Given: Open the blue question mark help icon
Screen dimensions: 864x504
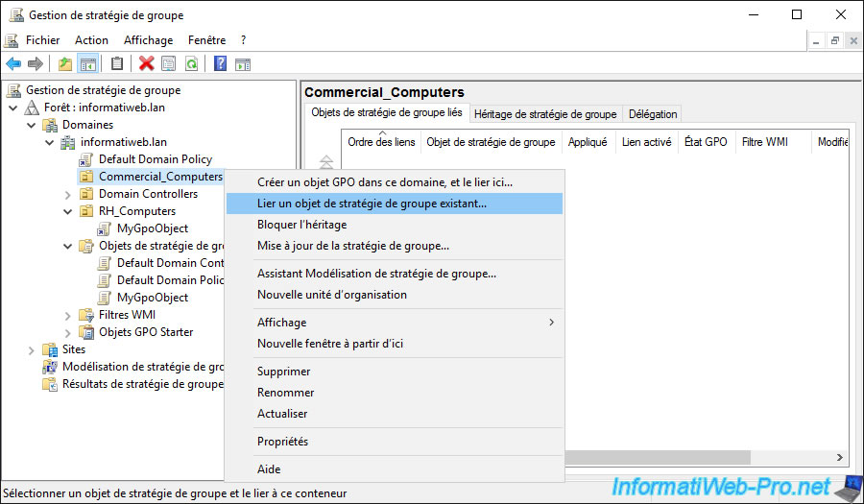Looking at the screenshot, I should tap(220, 64).
